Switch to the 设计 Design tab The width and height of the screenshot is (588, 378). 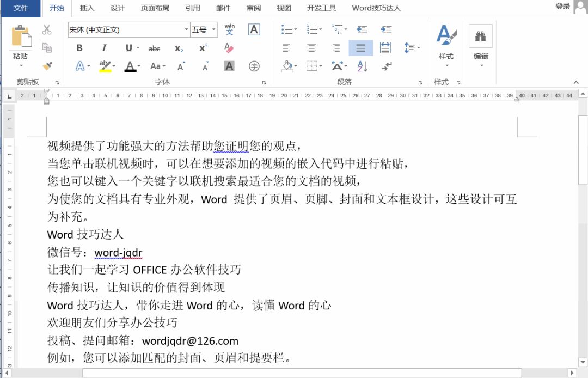[x=118, y=8]
